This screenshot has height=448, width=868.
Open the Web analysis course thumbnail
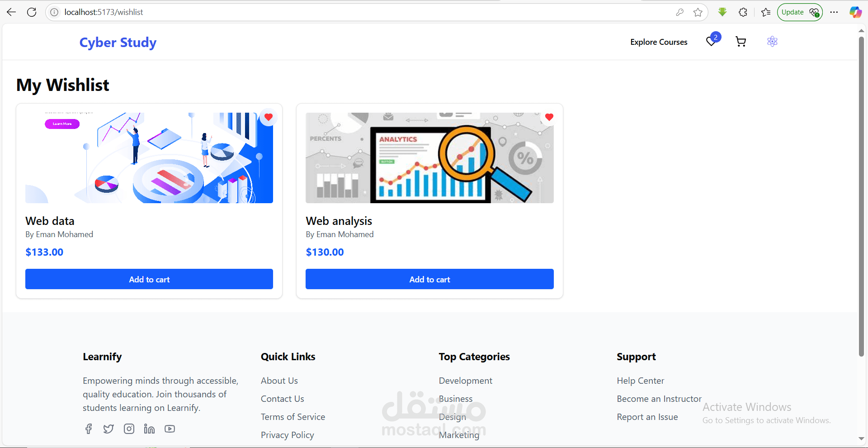(429, 158)
